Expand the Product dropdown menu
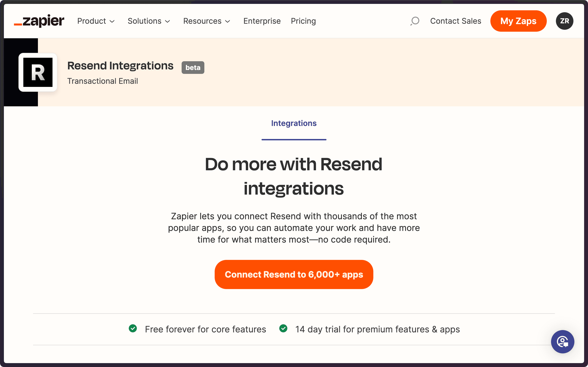Screen dimensions: 588x367 (x=96, y=21)
